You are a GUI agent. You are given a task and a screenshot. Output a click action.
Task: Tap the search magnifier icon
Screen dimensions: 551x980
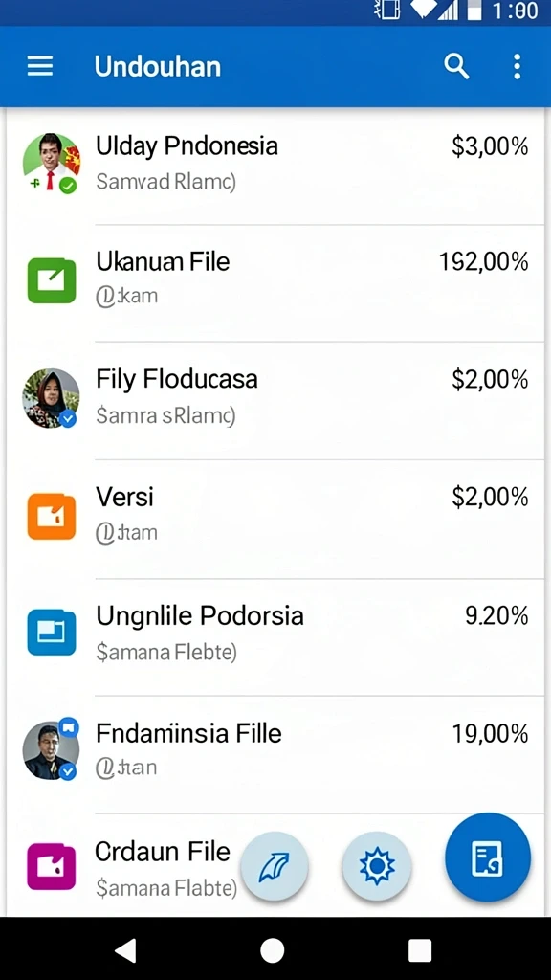(x=456, y=66)
